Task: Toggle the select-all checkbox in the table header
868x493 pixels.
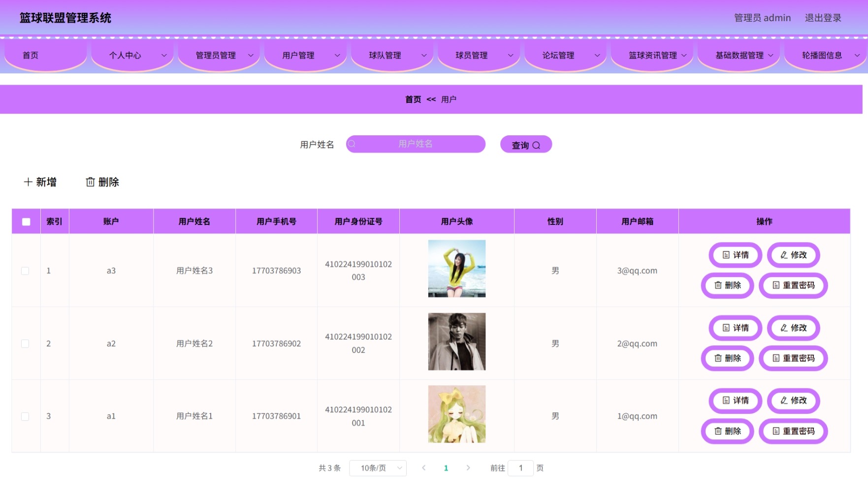Action: pos(26,221)
